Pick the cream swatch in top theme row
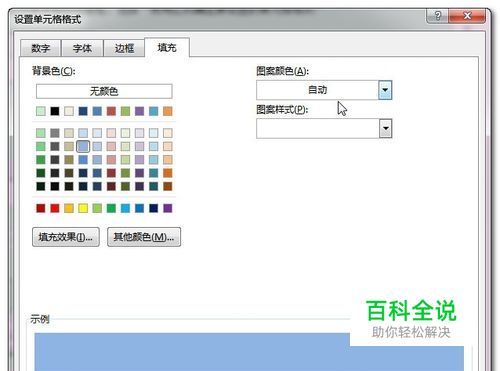The image size is (500, 371). (69, 111)
